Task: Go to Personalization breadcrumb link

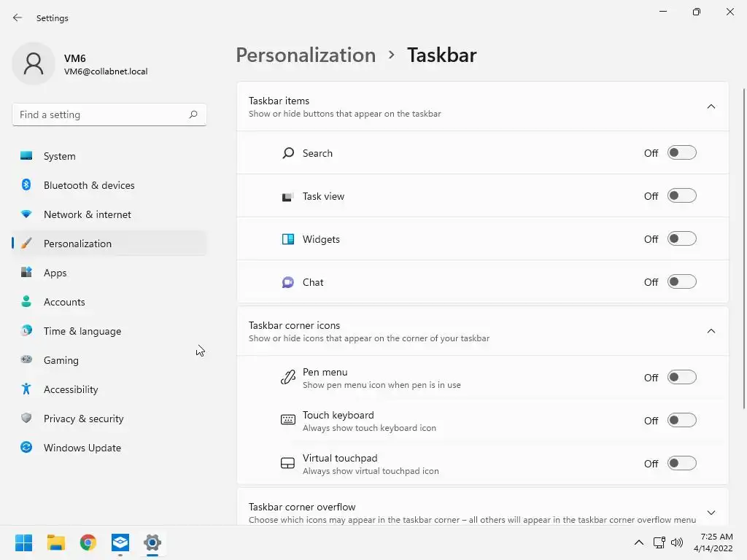Action: coord(306,55)
